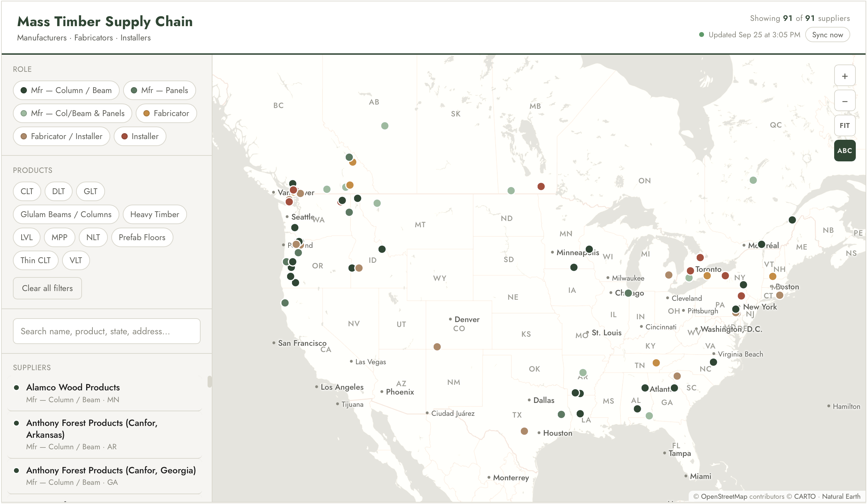Toggle the Mfr — Panels role filter
Screen dimensions: 868x504
pos(159,90)
